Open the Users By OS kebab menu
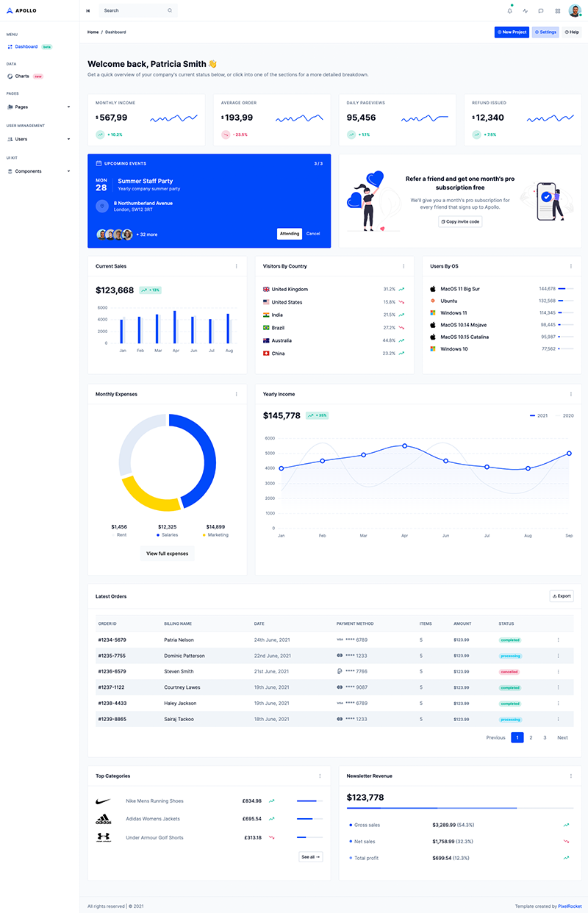Viewport: 588px width, 913px height. point(571,266)
